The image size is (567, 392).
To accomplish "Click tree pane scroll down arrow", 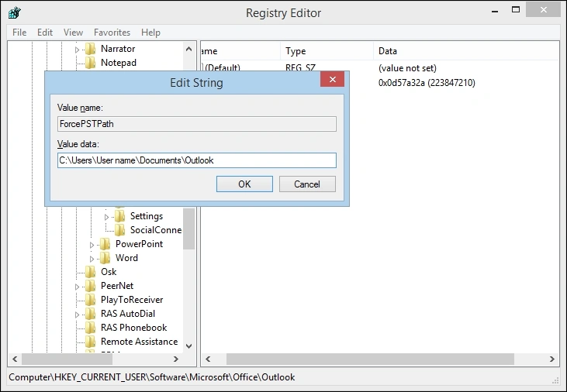I will pyautogui.click(x=188, y=346).
